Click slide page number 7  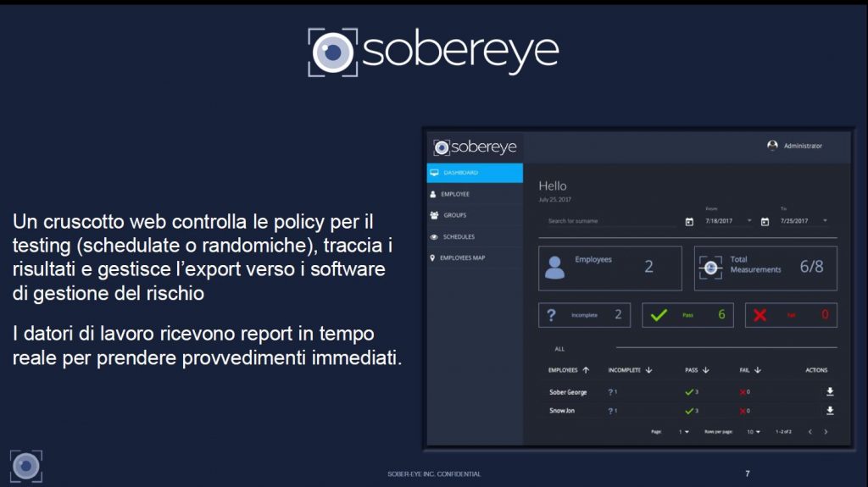point(748,473)
